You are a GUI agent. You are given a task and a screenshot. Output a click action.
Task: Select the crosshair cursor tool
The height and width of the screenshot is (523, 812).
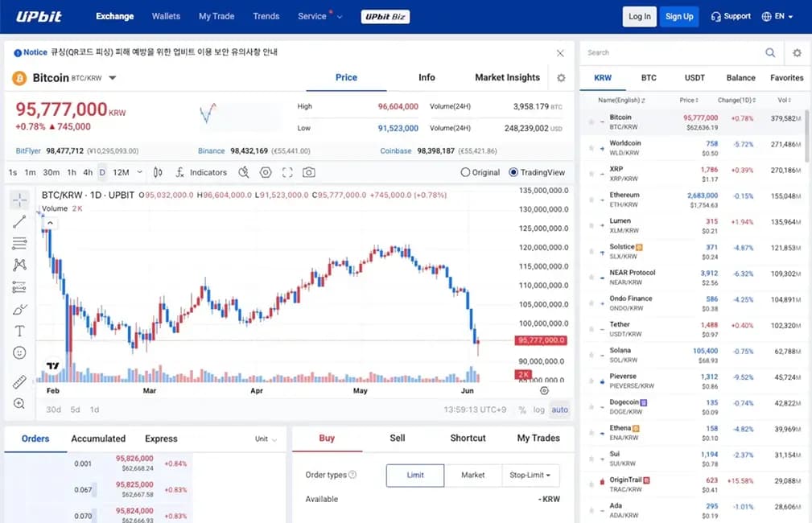tap(19, 200)
